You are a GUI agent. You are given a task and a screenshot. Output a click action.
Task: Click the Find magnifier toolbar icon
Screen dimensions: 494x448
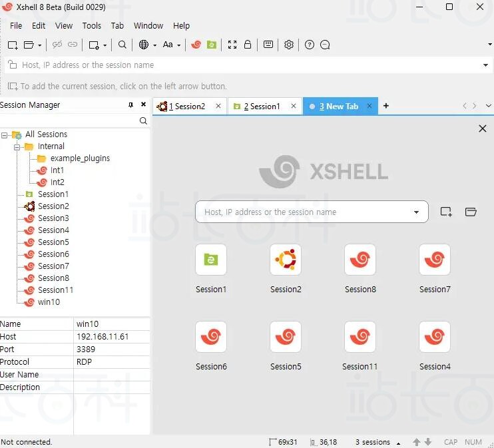tap(123, 45)
